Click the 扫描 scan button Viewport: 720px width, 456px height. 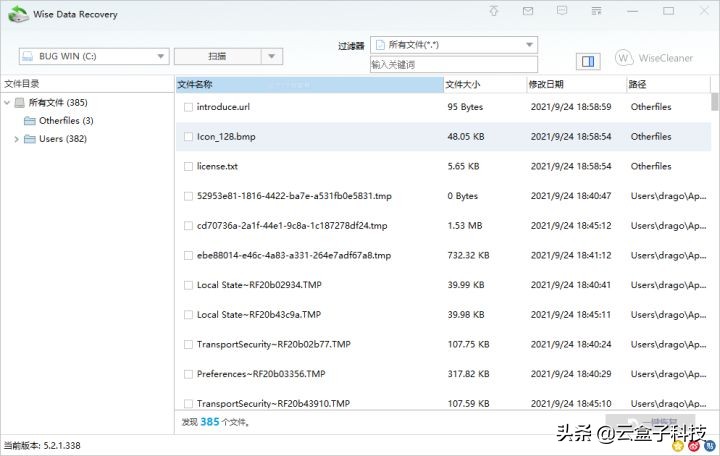[x=216, y=57]
